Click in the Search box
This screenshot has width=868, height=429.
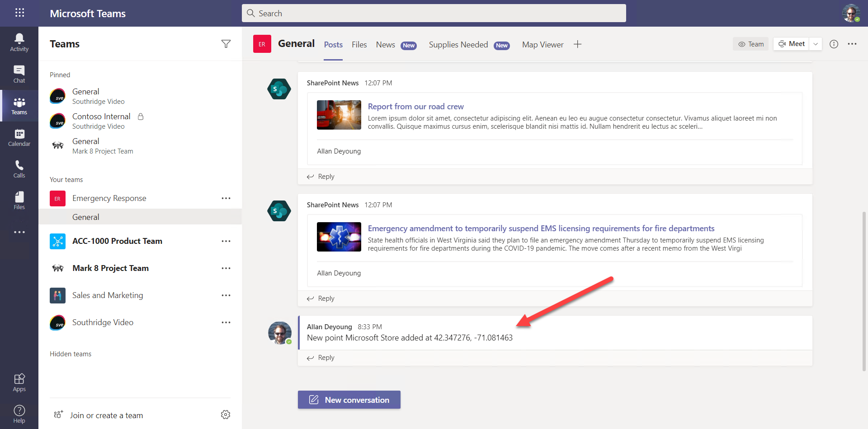[434, 13]
